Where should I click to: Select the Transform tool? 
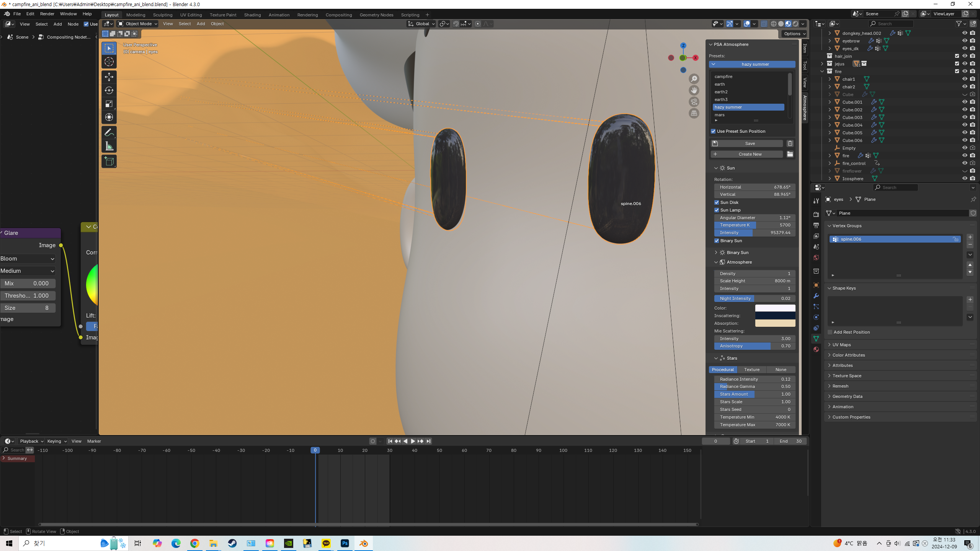pyautogui.click(x=109, y=117)
